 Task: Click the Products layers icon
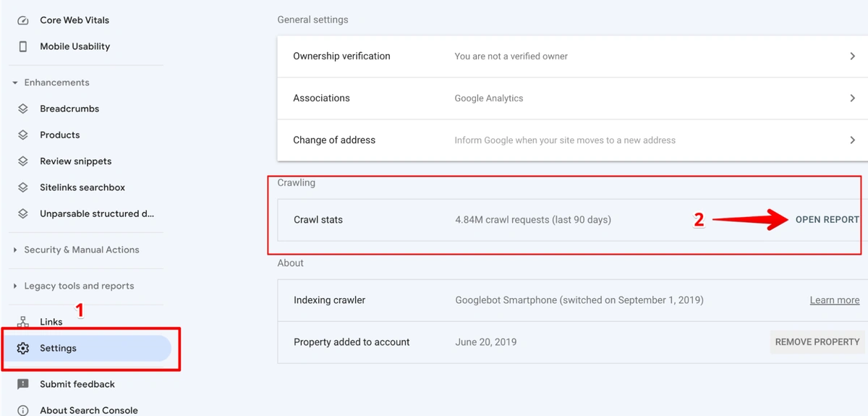click(23, 135)
